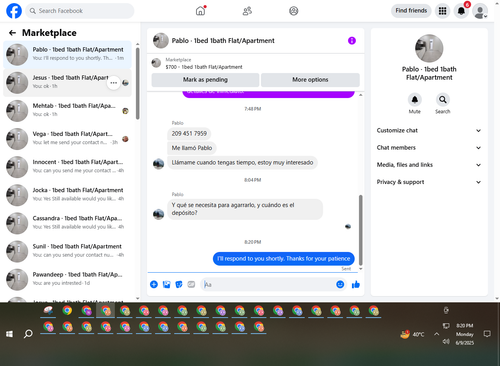The image size is (500, 366).
Task: Open the $700 1bed 1bath listing link
Action: coord(204,67)
